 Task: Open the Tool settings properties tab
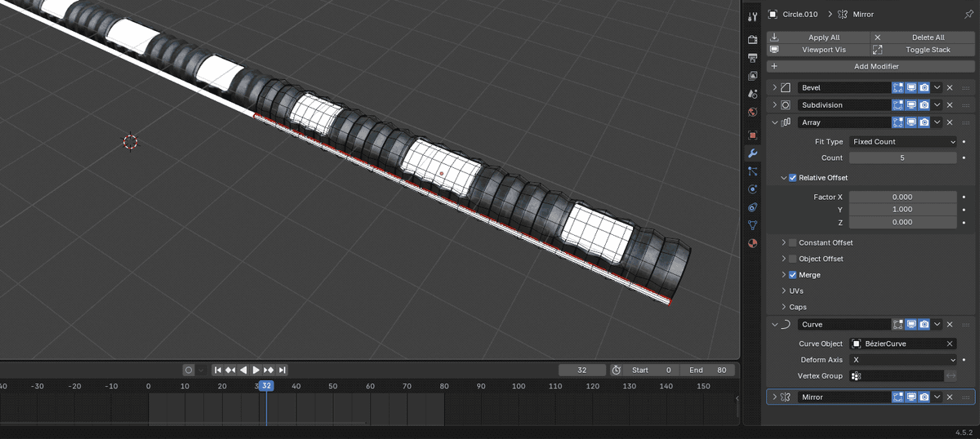[x=752, y=16]
